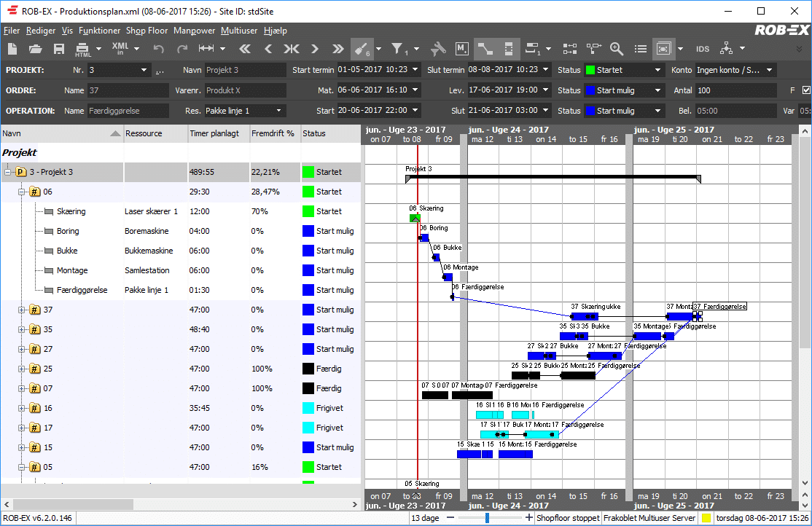Screen dimensions: 812x526
Task: Click the ellipsis button next to project Nr.
Action: click(160, 71)
